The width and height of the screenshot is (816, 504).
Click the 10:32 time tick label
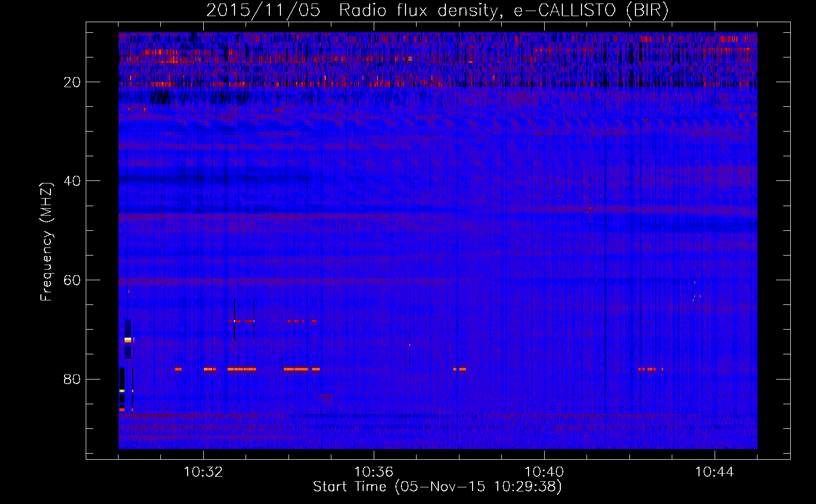click(x=203, y=472)
